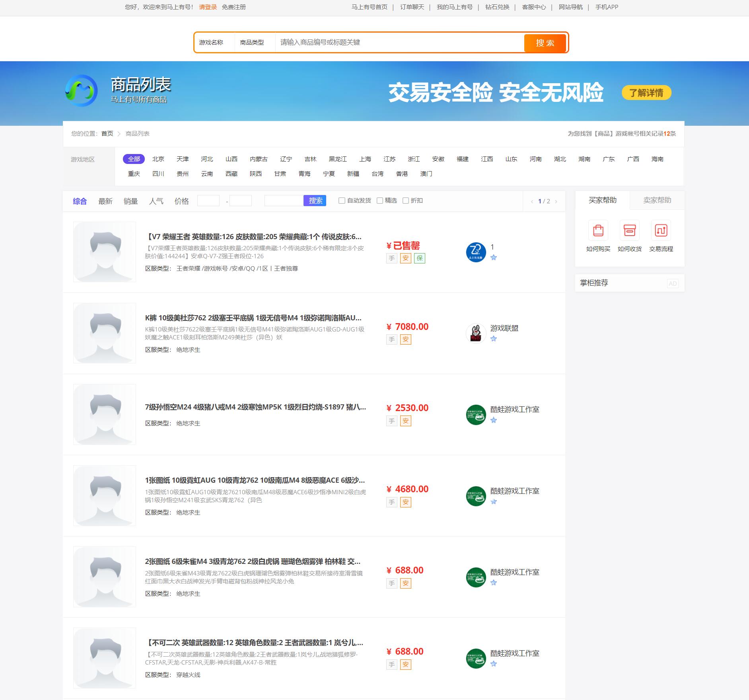Enable the 自动发货 checkbox
Screen dimensions: 749x700
click(x=342, y=201)
